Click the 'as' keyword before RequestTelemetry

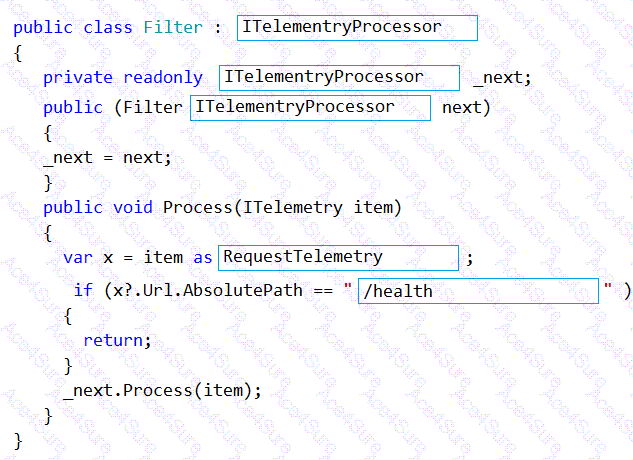click(203, 257)
